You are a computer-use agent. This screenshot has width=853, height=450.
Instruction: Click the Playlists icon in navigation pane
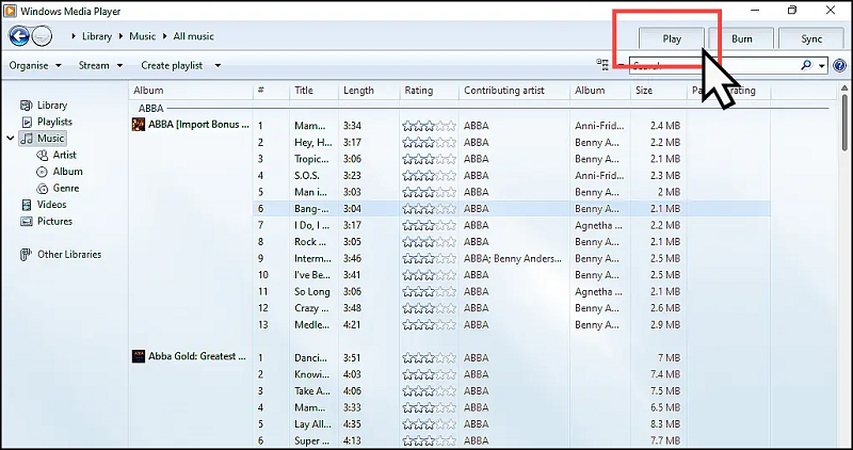coord(26,122)
